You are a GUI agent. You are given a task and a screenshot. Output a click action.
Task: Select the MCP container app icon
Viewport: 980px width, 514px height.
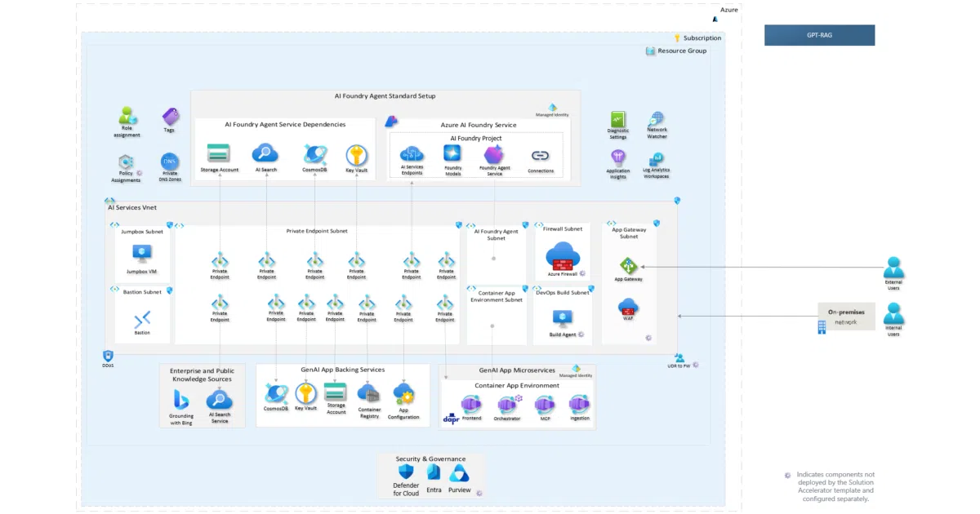544,405
